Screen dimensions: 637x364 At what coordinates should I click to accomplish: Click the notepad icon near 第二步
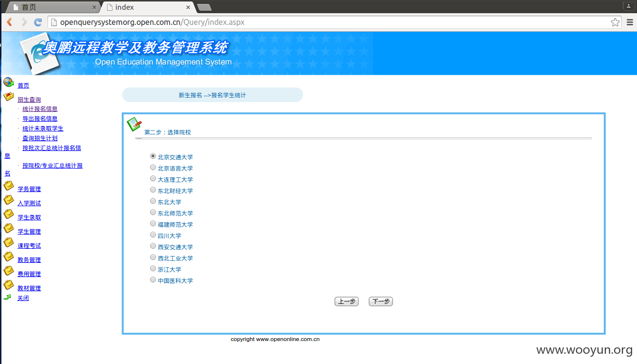tap(134, 125)
